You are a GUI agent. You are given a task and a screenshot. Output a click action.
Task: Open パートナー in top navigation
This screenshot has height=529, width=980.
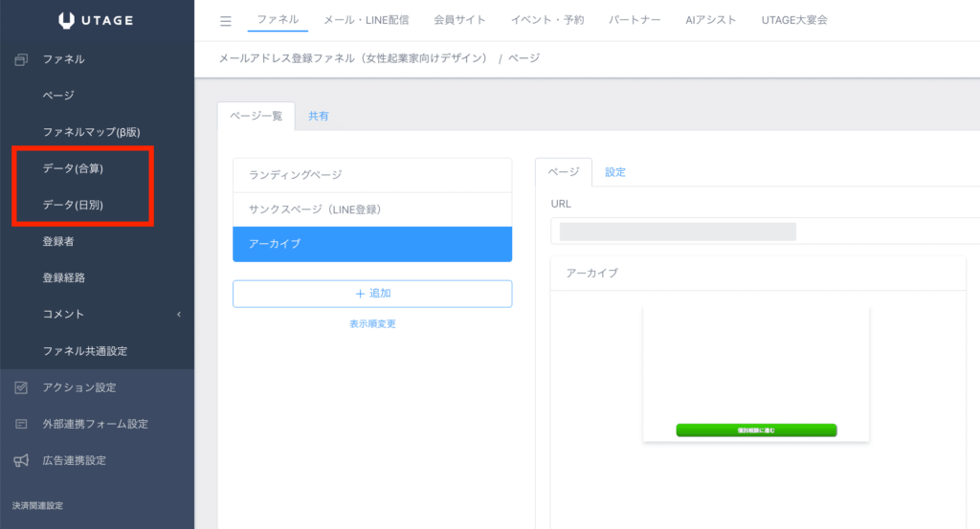click(x=635, y=20)
